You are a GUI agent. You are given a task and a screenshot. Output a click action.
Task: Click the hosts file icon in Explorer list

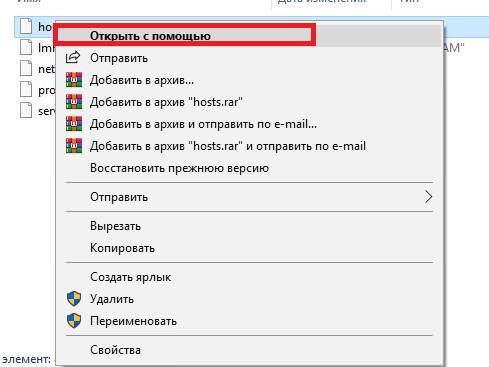click(26, 26)
